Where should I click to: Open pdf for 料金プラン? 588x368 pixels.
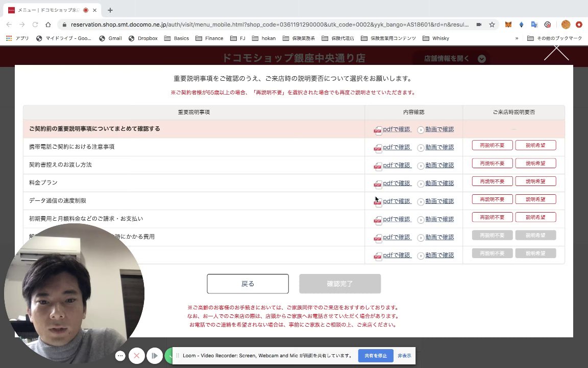397,183
